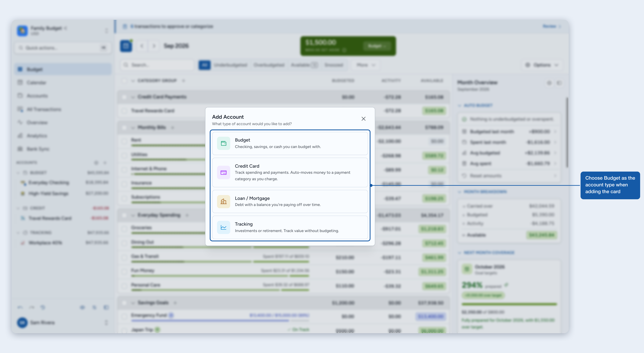
Task: Click 'What type of account would you like to add?'
Action: 252,124
